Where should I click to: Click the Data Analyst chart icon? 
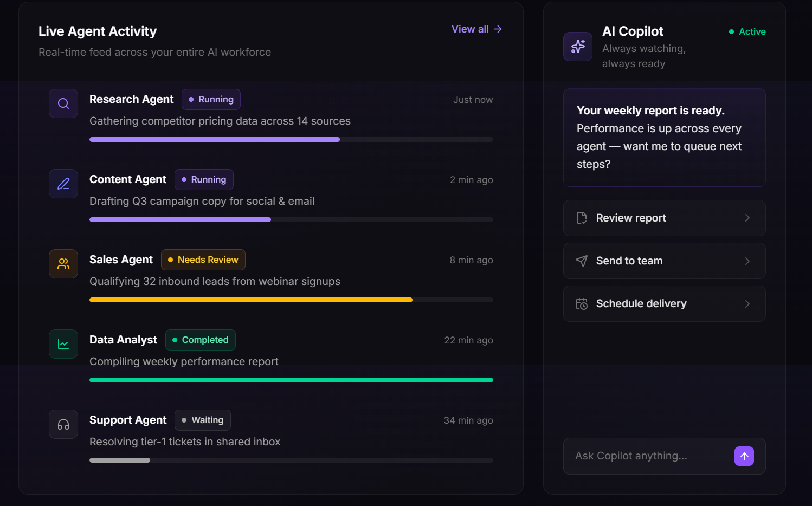[x=63, y=344]
